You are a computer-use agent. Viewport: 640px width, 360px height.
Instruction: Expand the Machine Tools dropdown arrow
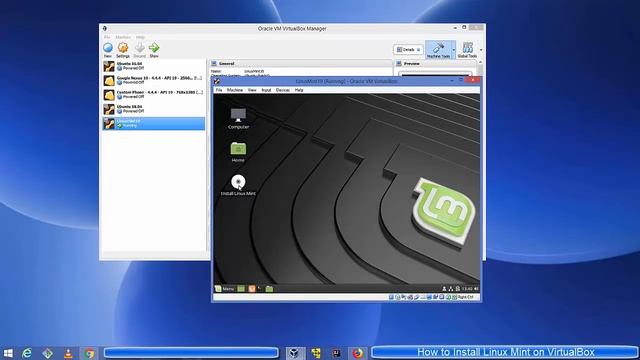point(453,50)
